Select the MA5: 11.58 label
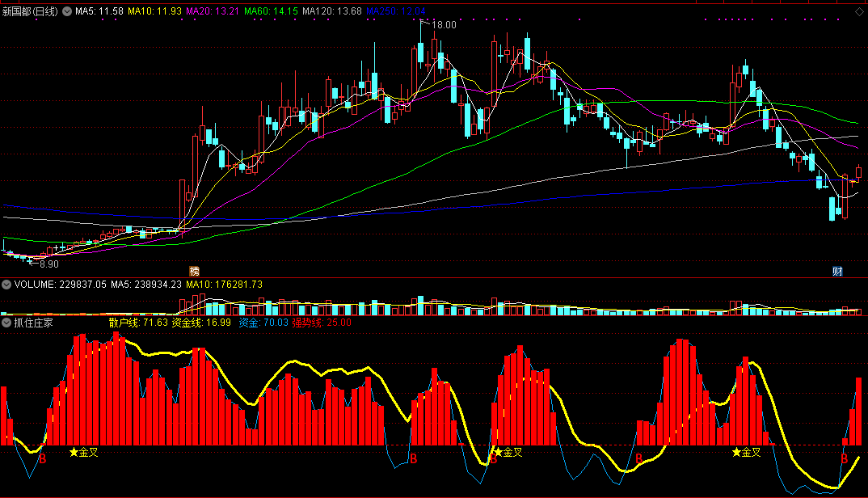The image size is (868, 498). pyautogui.click(x=99, y=11)
